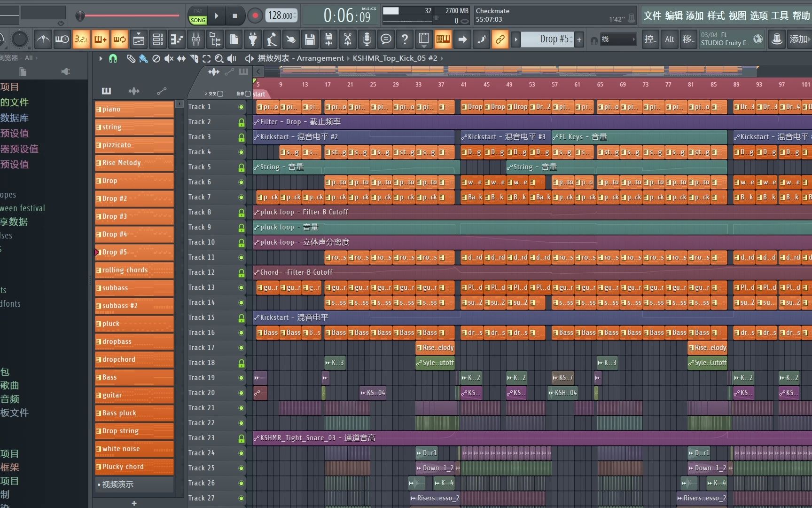This screenshot has height=508, width=812.
Task: Select the mute tool in playlist toolbar
Action: 169,58
